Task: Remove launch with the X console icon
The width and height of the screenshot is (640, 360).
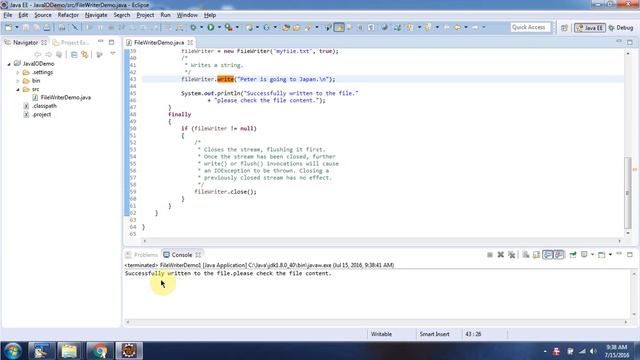Action: [x=500, y=255]
